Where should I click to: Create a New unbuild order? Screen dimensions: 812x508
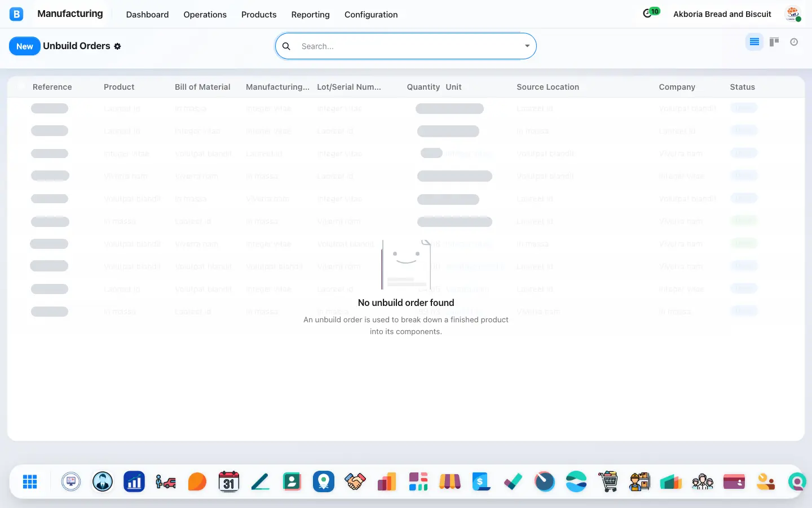[x=25, y=46]
